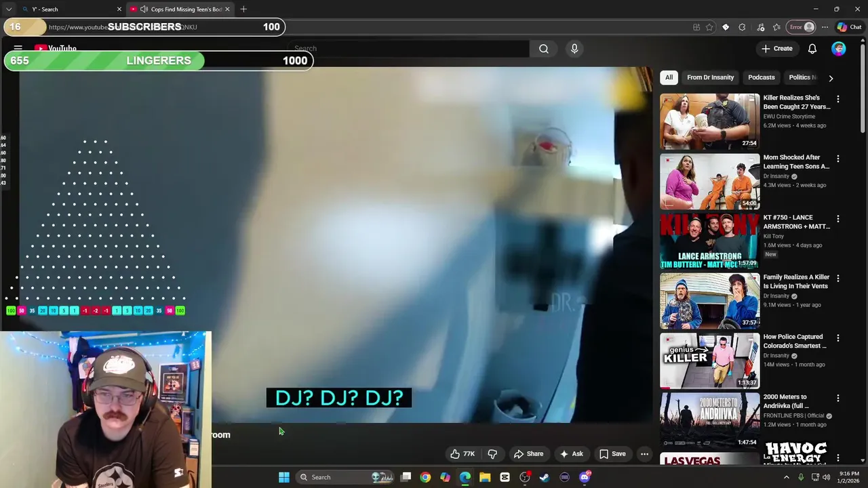Show more filter chips with the next arrow
The height and width of the screenshot is (488, 868).
pyautogui.click(x=831, y=78)
